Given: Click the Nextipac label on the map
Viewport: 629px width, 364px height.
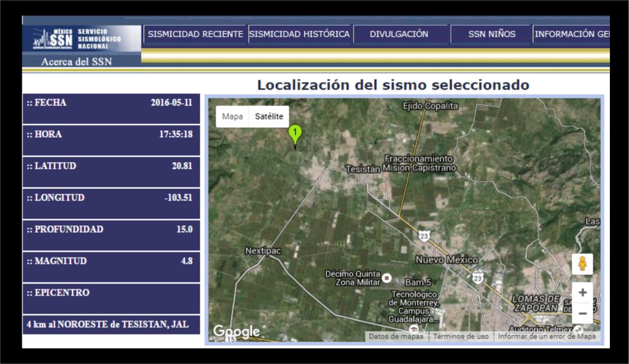Looking at the screenshot, I should click(263, 251).
